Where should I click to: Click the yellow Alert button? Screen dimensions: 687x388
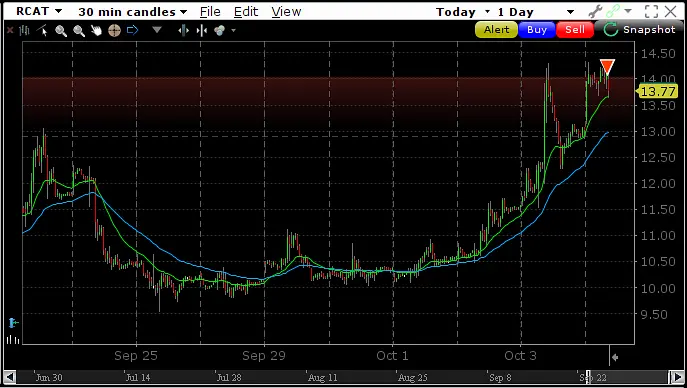tap(496, 30)
